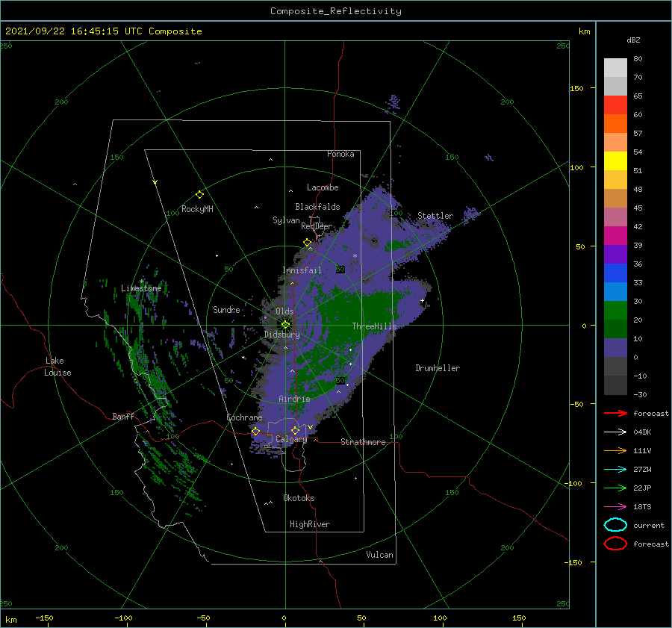This screenshot has width=672, height=628.
Task: Click the Composite_Reflectivity title
Action: (x=336, y=11)
